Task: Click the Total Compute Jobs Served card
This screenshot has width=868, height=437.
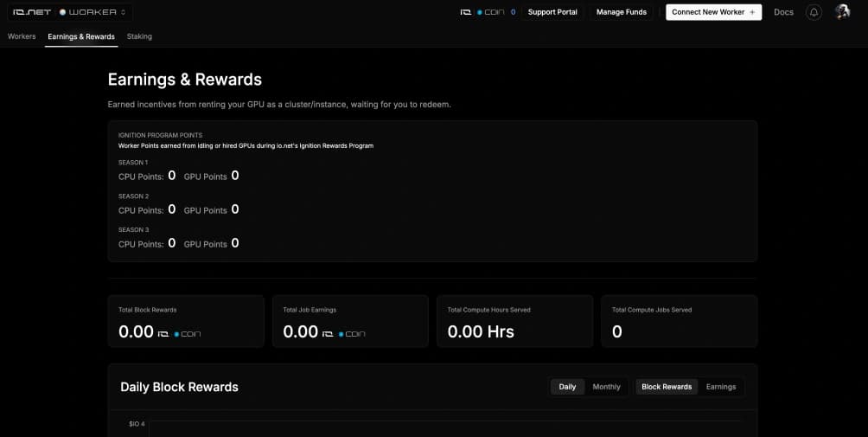Action: tap(679, 321)
